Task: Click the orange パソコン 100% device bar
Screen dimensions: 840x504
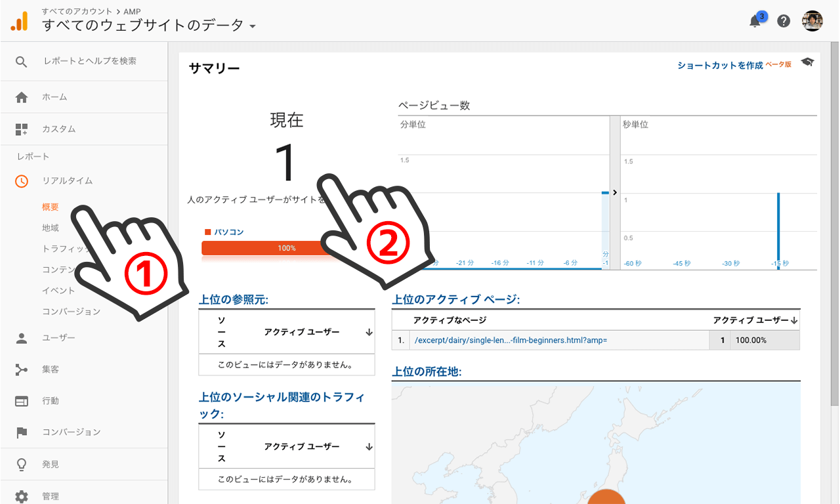Action: (x=262, y=248)
